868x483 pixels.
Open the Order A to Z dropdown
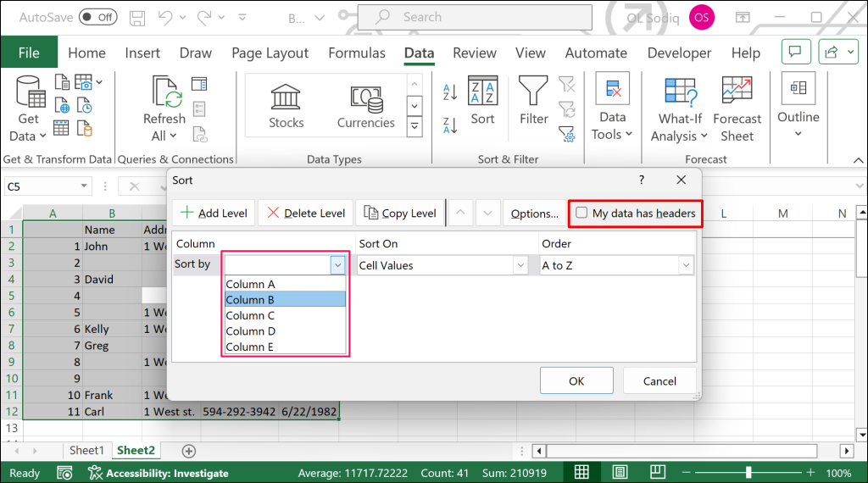click(686, 265)
